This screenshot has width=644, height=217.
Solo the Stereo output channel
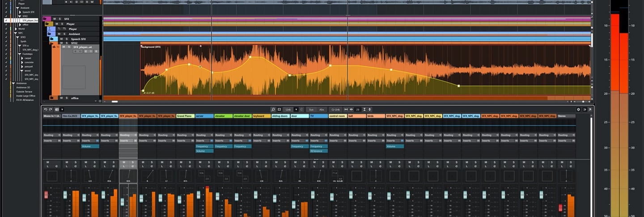click(571, 162)
